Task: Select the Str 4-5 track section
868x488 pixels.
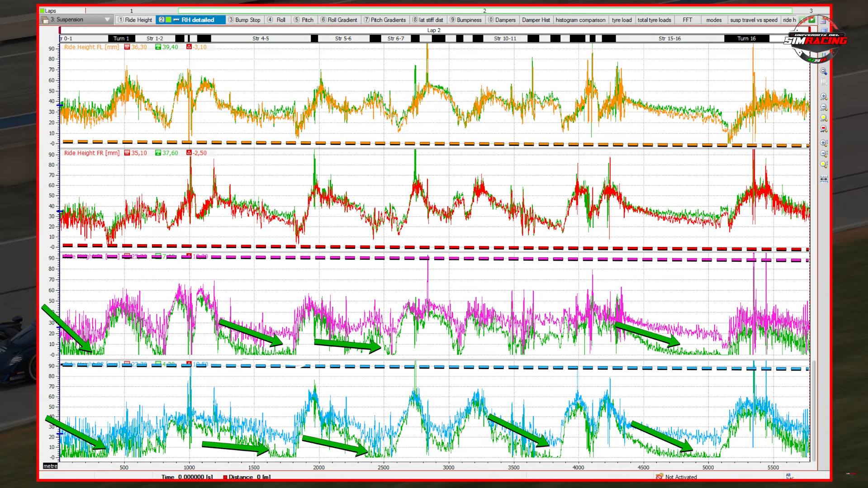Action: click(x=261, y=38)
